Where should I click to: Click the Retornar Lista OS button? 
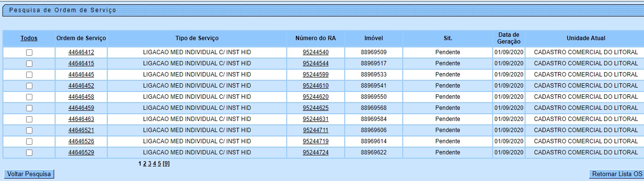617,174
